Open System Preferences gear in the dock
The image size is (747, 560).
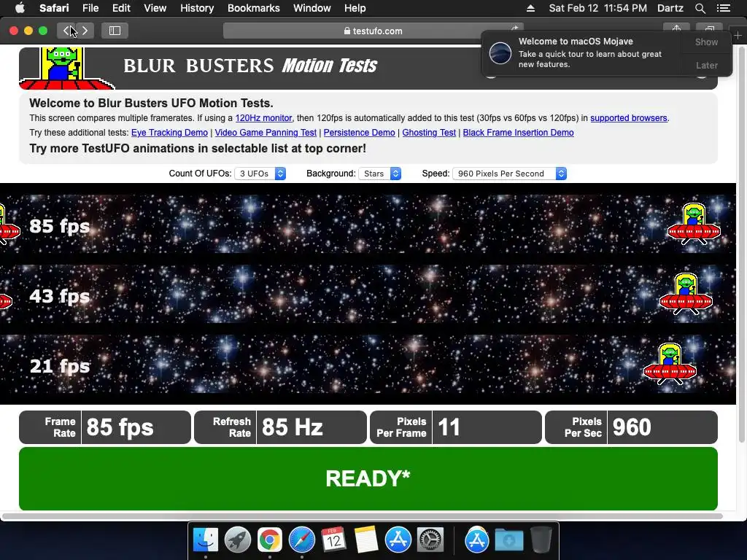pyautogui.click(x=430, y=540)
